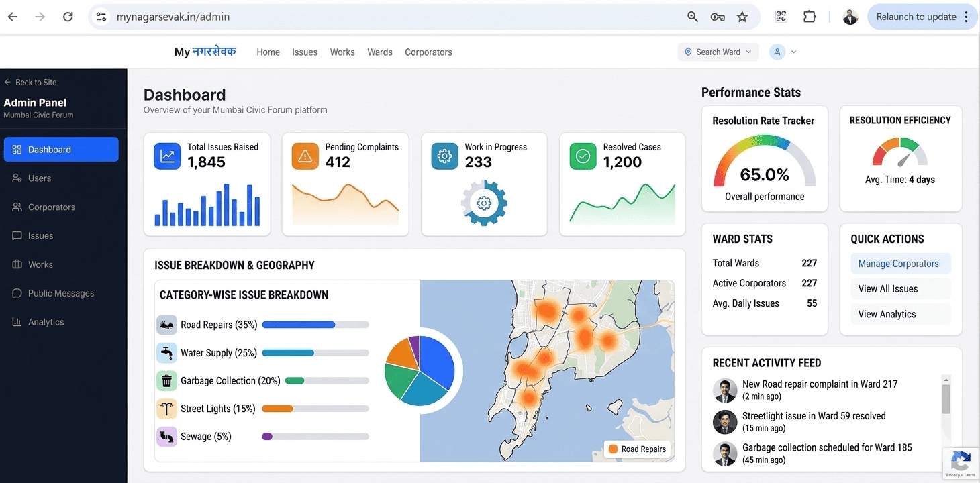
Task: Open Public Messages in the sidebar
Action: pos(60,293)
